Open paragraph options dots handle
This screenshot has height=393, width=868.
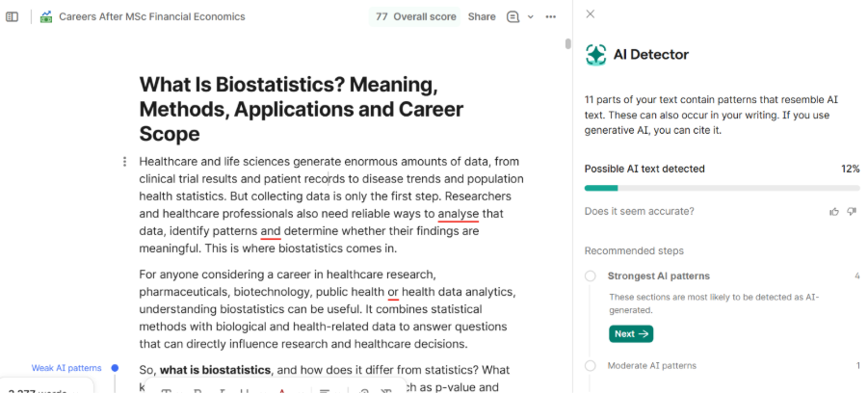(x=124, y=162)
